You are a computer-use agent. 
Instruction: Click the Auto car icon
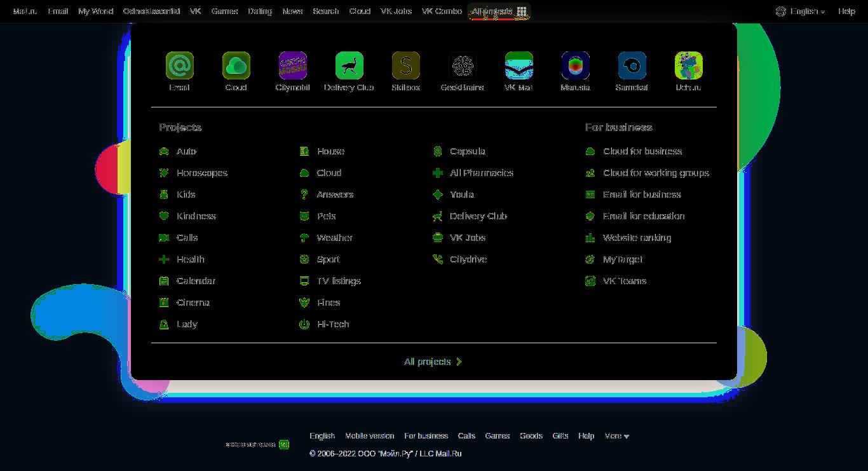pyautogui.click(x=164, y=151)
